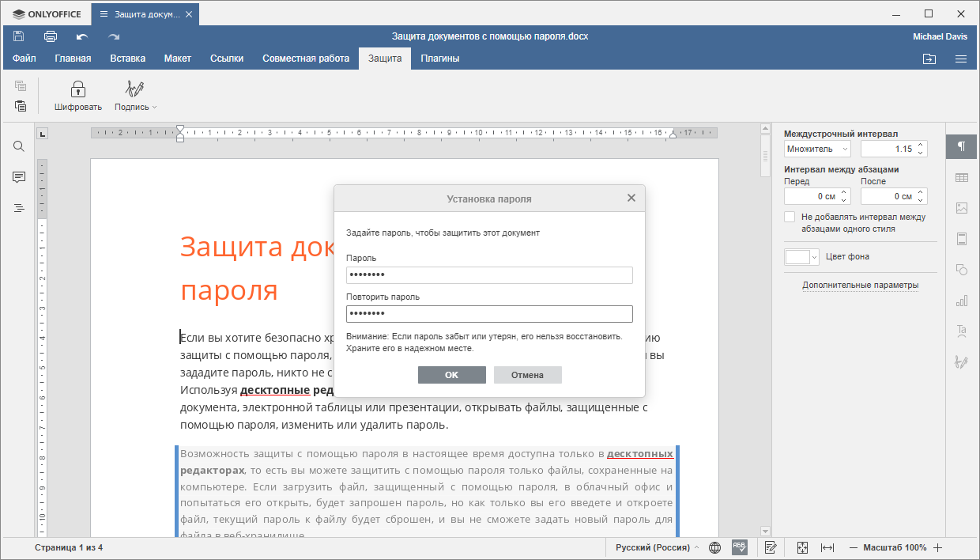Image resolution: width=980 pixels, height=560 pixels.
Task: Zoom in with the plus icon
Action: (x=937, y=547)
